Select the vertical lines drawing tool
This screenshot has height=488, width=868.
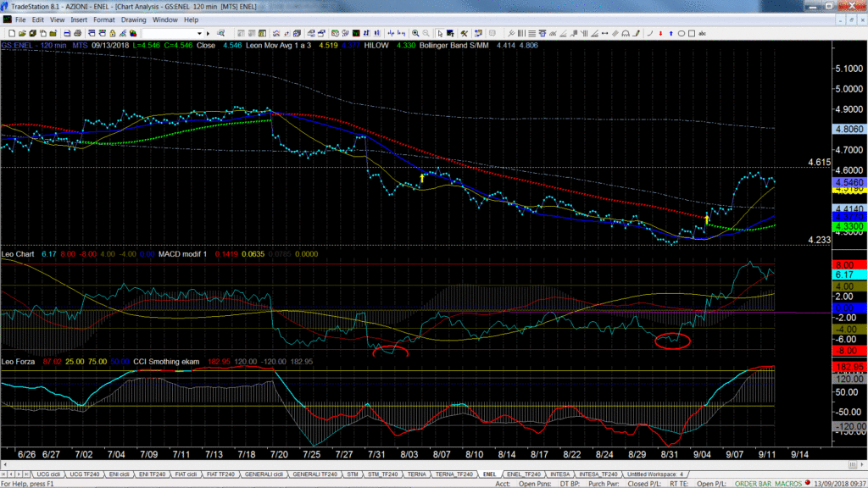pos(521,33)
